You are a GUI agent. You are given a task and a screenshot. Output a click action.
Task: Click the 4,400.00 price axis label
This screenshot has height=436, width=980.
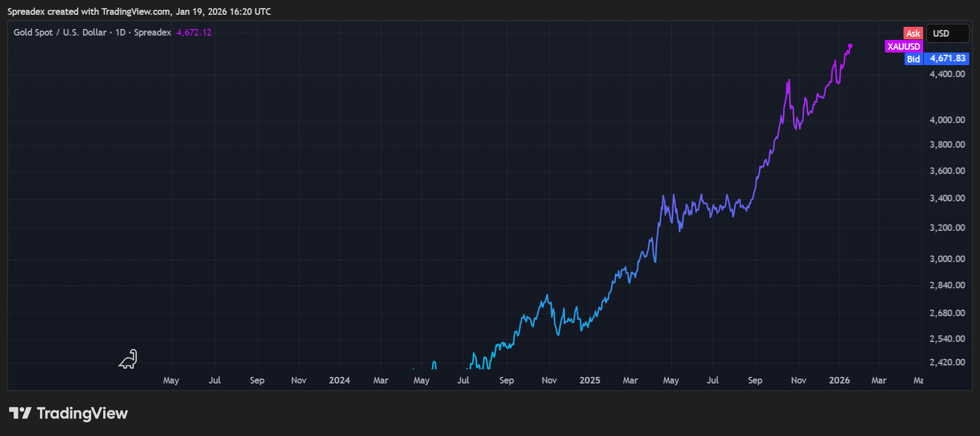pos(947,74)
